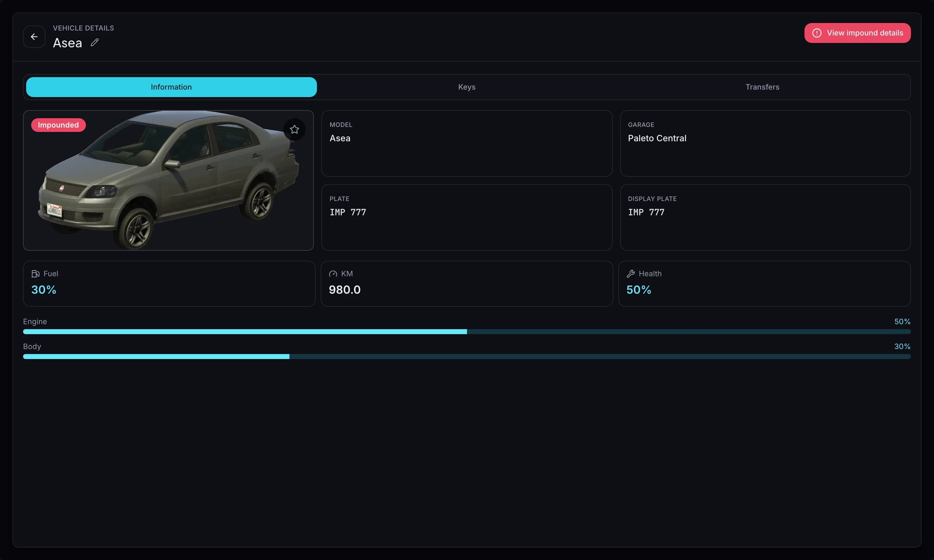
Task: Select the Plate value IMP 777
Action: (348, 212)
